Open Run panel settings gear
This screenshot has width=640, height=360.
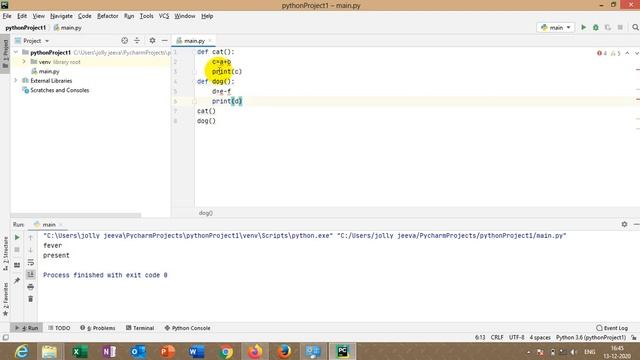(624, 224)
